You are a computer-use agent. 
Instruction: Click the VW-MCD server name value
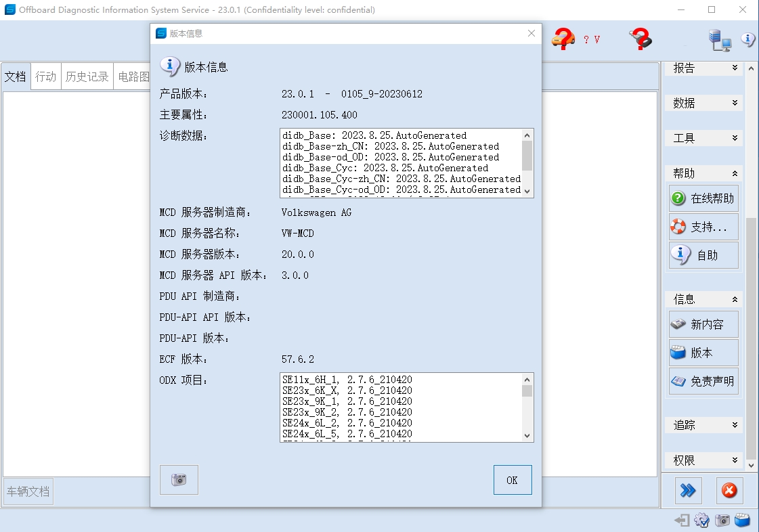click(x=298, y=234)
